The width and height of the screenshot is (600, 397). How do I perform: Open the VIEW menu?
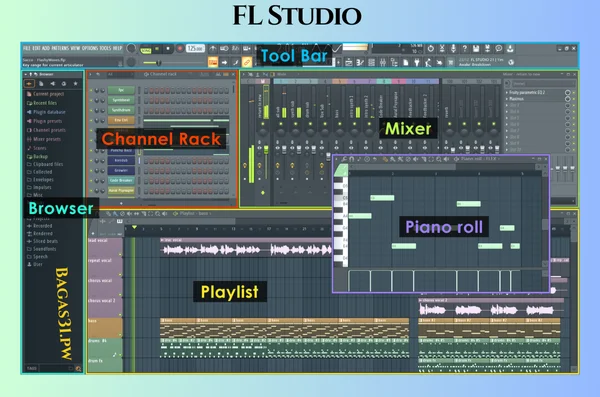point(75,48)
